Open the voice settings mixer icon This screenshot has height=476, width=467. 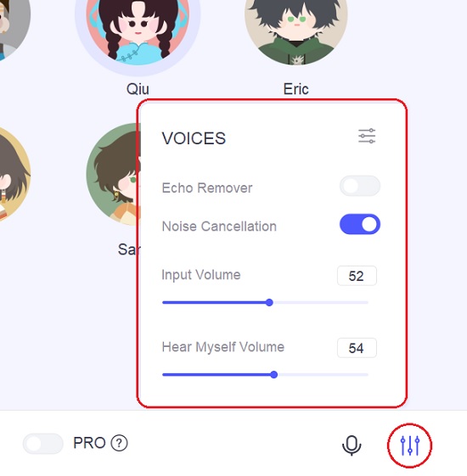409,445
